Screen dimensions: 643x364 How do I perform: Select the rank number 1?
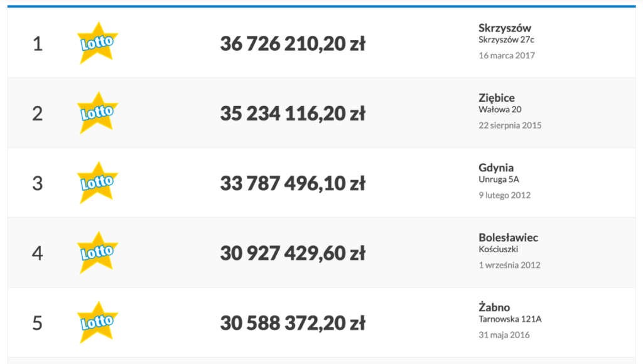[x=37, y=43]
